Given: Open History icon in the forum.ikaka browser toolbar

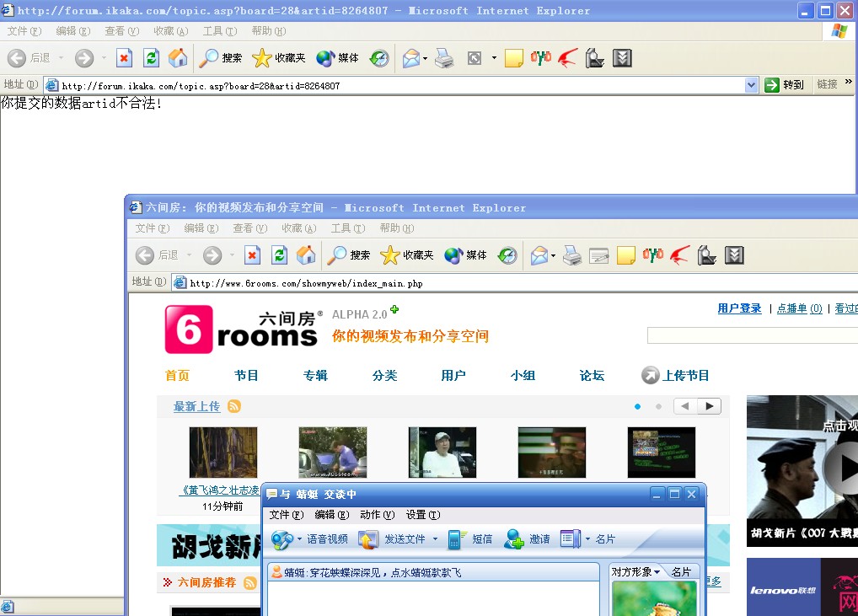Looking at the screenshot, I should [x=379, y=58].
